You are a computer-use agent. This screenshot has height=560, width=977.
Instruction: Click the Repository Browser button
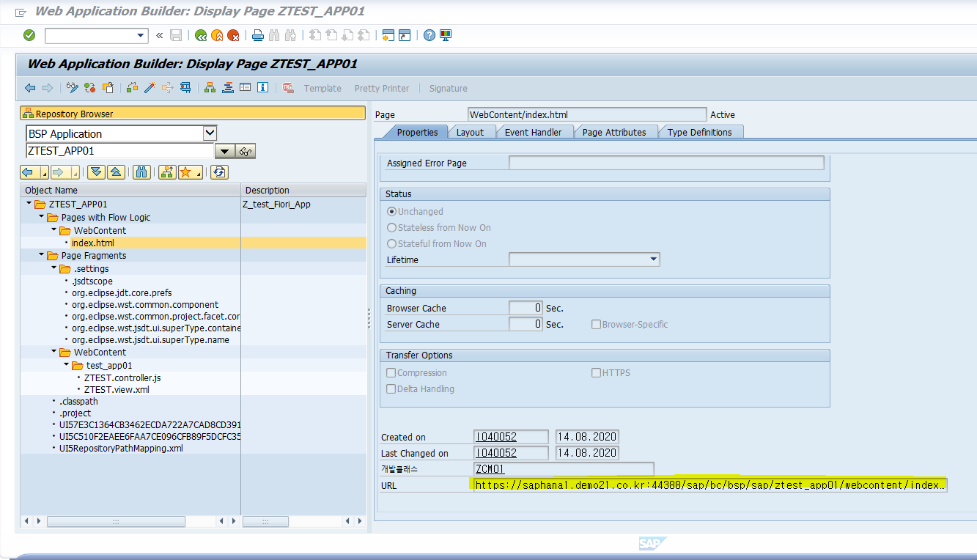193,114
